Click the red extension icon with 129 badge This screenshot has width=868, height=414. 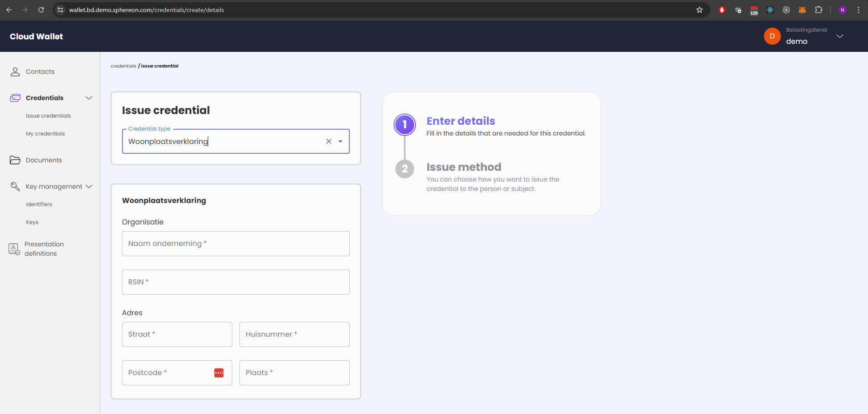(754, 10)
